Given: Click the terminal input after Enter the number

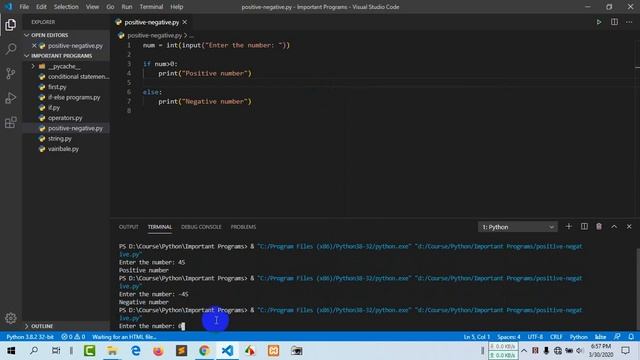Looking at the screenshot, I should point(182,326).
